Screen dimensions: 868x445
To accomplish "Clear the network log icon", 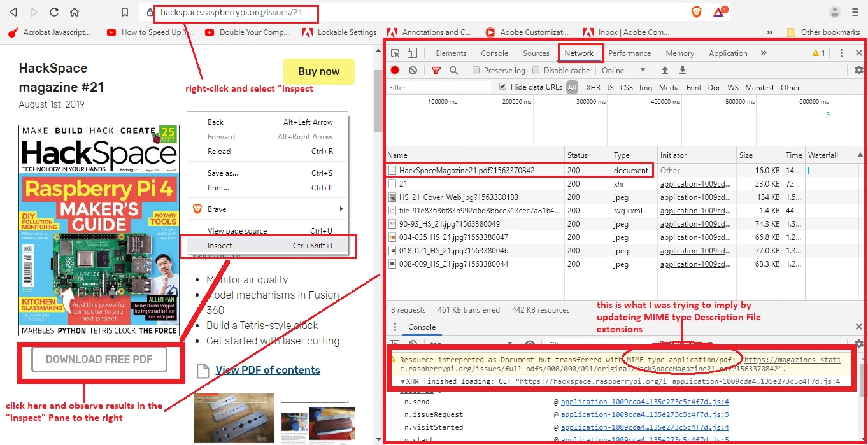I will (413, 71).
